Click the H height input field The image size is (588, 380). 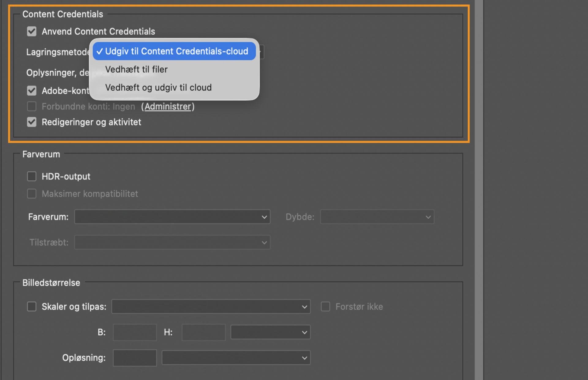click(203, 332)
